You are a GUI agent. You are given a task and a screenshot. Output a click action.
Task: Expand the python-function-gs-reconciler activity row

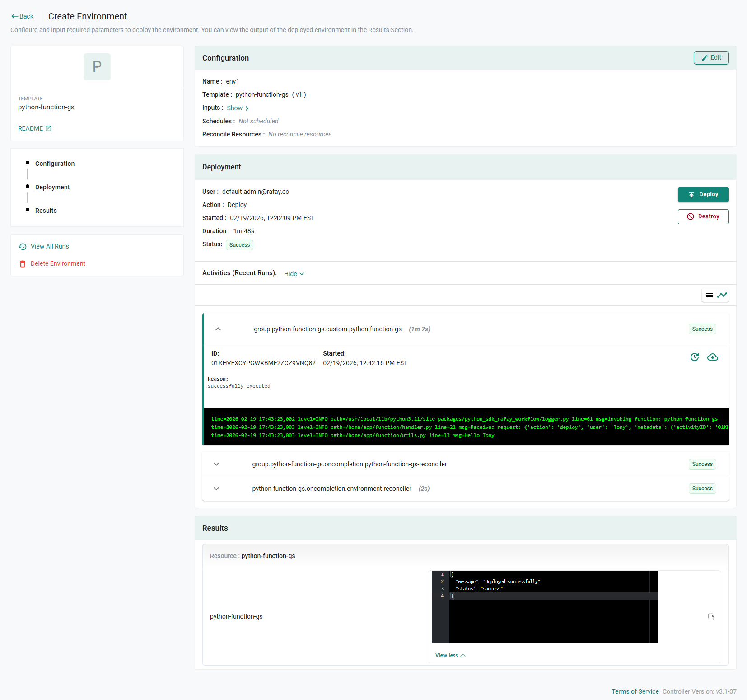coord(216,464)
